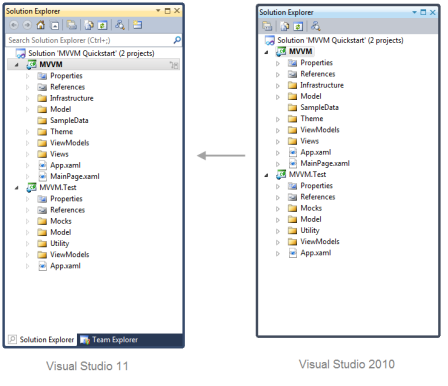Select ViewModels under MVVM in Visual Studio 2010 panel
Screen dimensions: 448x386
320,130
